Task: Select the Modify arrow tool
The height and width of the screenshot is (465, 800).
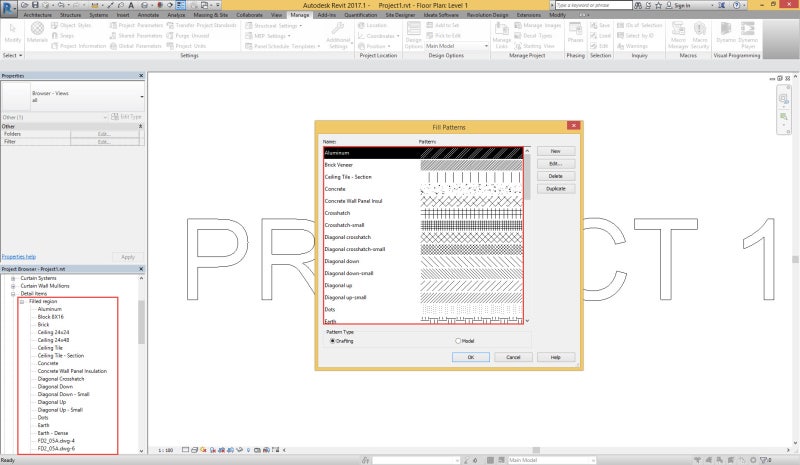Action: pyautogui.click(x=13, y=33)
